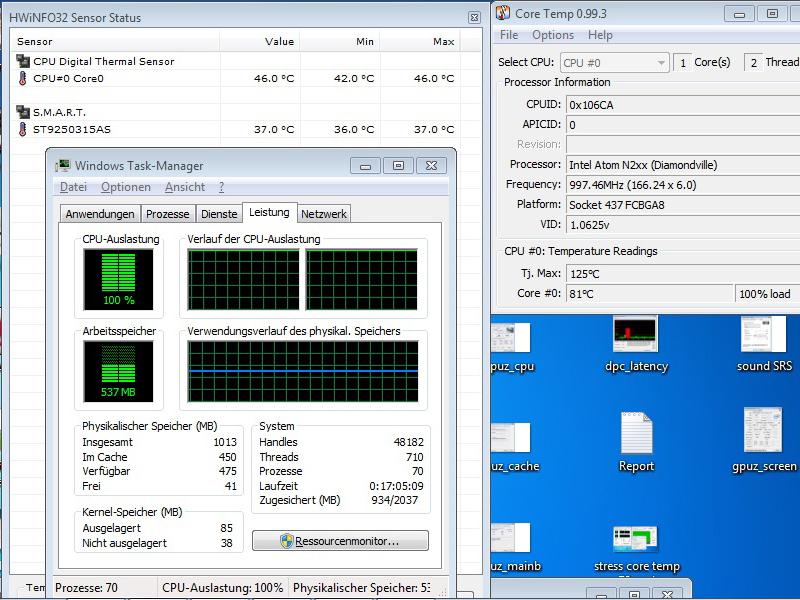
Task: Click the 36.0 °C Min value for ST9250315AS
Action: [354, 130]
